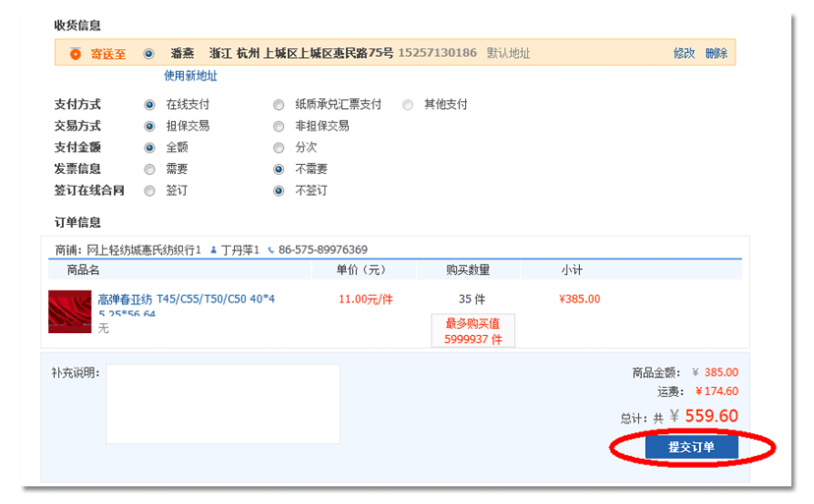Select 需要 for invoice information
This screenshot has height=504, width=814.
(x=149, y=169)
